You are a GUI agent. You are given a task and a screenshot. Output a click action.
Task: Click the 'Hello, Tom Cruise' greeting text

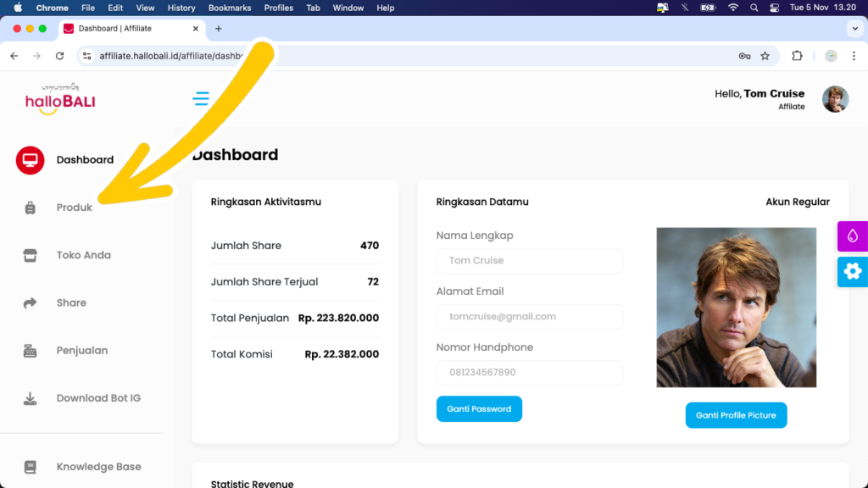[759, 93]
